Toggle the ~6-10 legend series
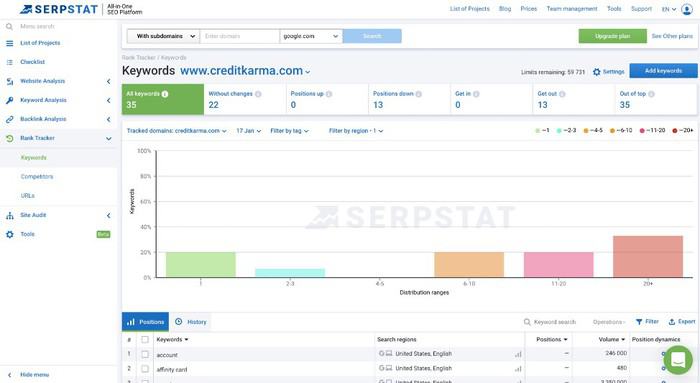700x383 pixels. [x=621, y=130]
